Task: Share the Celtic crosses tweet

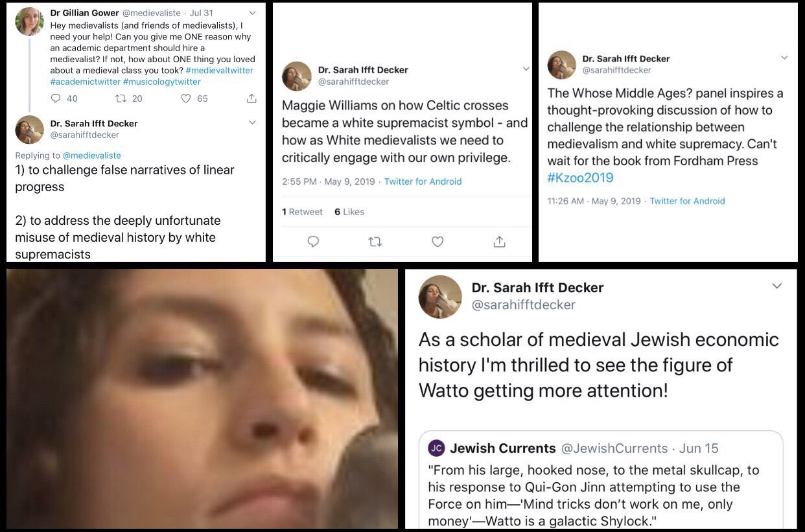Action: 499,242
